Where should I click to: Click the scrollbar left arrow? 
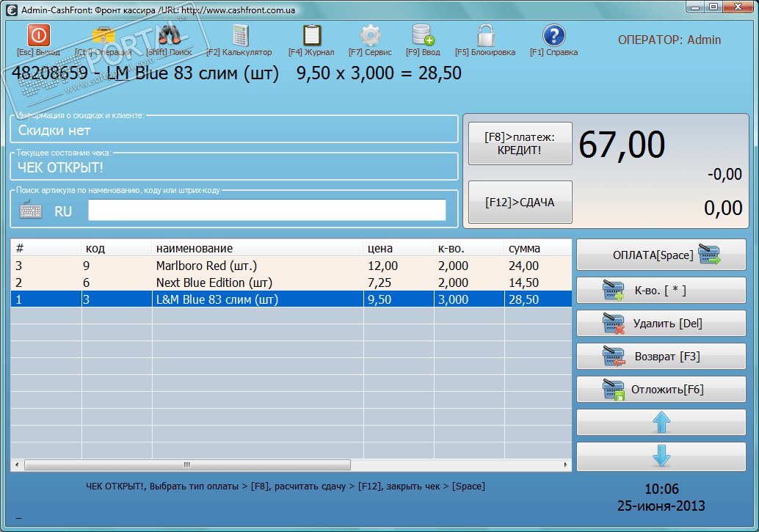coord(17,464)
